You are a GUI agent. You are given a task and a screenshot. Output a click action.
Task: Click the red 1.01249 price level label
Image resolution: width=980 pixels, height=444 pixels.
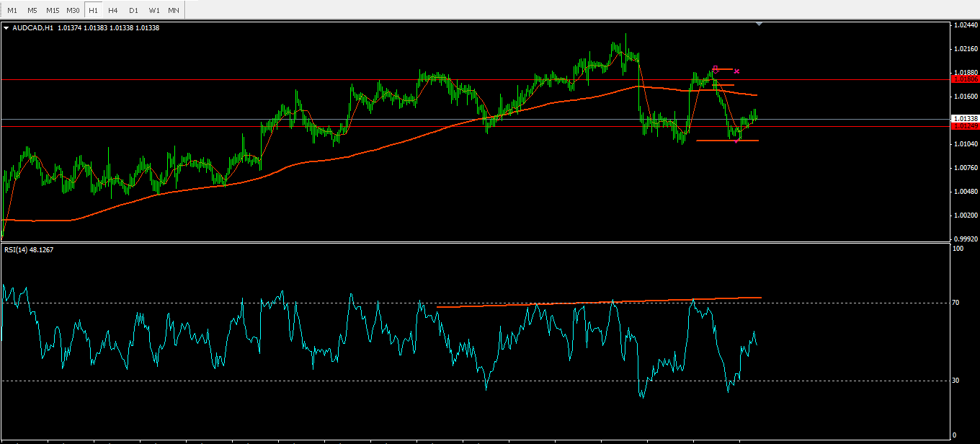tap(964, 126)
